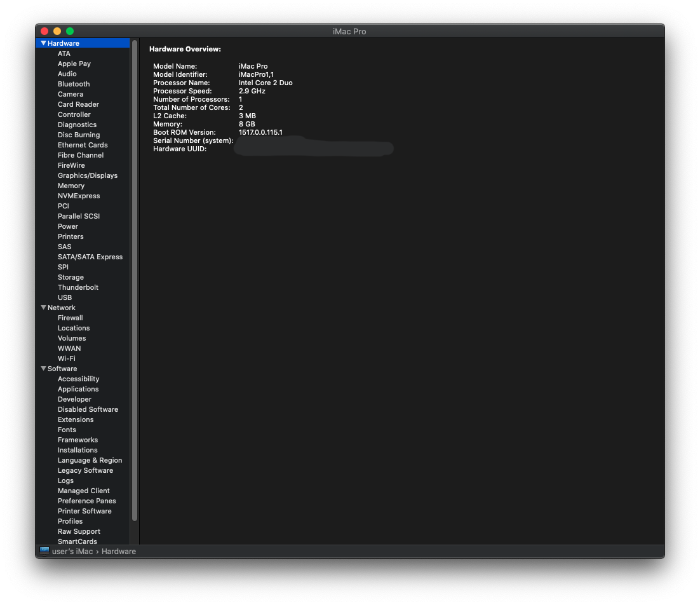700x605 pixels.
Task: Open Language & Region section
Action: point(90,460)
